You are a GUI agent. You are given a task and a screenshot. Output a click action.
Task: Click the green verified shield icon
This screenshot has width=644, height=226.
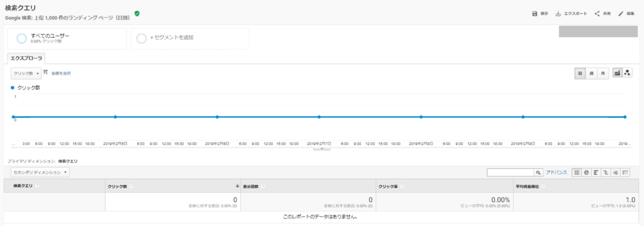(x=136, y=14)
